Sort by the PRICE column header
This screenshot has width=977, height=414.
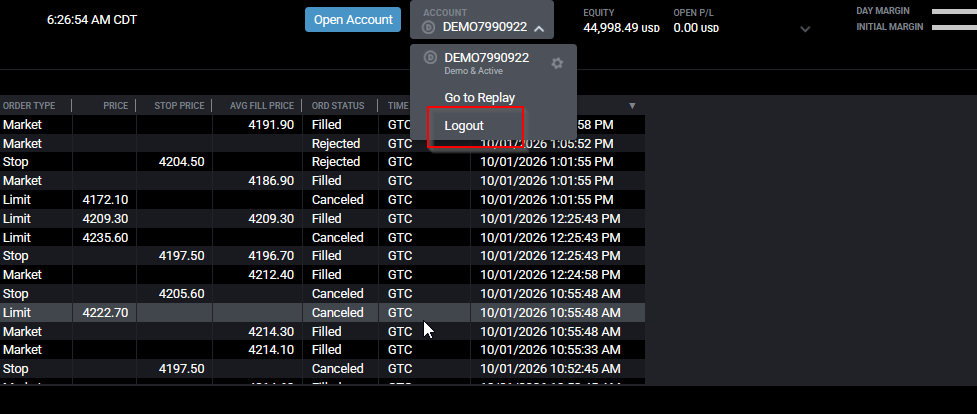click(115, 106)
